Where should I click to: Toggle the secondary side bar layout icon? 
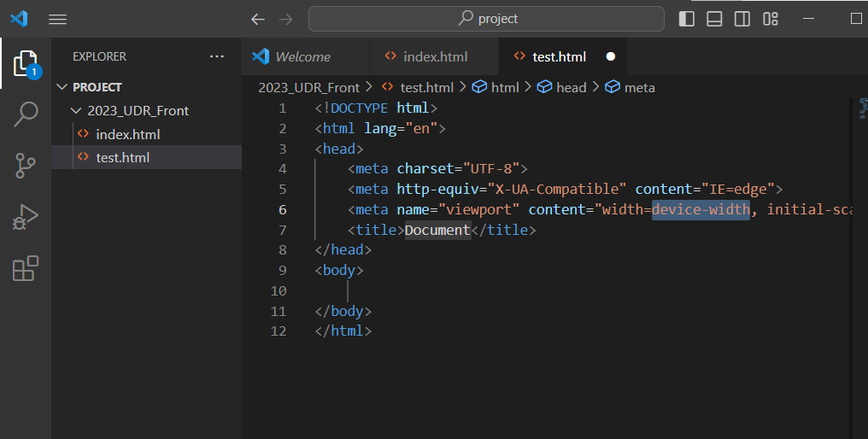click(x=742, y=19)
